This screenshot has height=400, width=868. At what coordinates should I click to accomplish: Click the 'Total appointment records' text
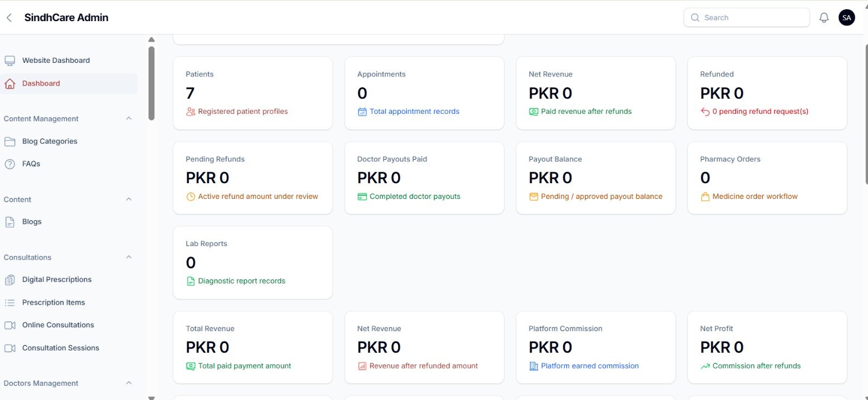pos(414,112)
